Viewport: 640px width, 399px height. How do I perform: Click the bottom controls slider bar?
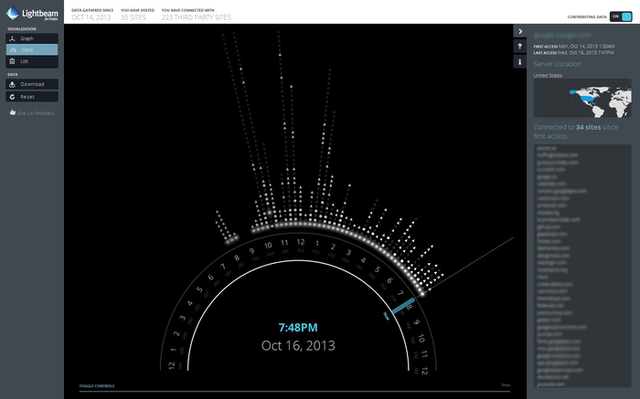click(x=295, y=392)
